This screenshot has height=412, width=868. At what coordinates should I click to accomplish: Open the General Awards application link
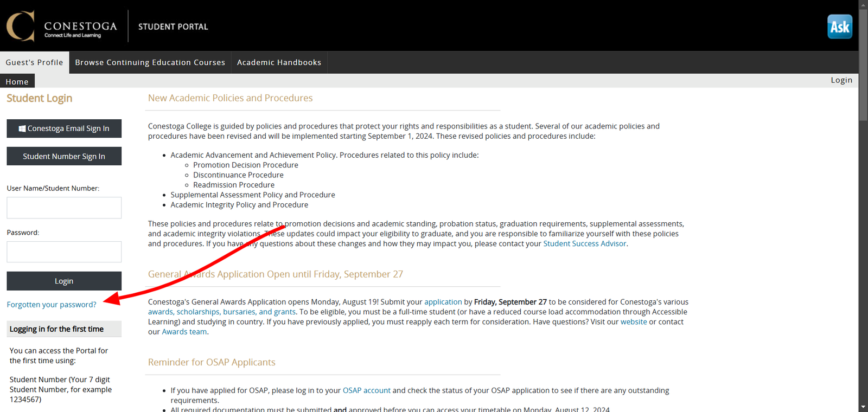443,302
